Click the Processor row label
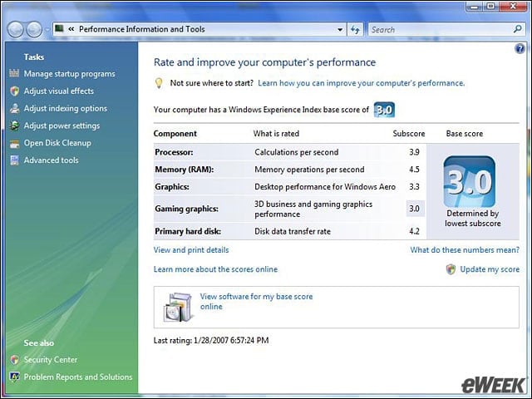This screenshot has width=532, height=399. coord(174,152)
